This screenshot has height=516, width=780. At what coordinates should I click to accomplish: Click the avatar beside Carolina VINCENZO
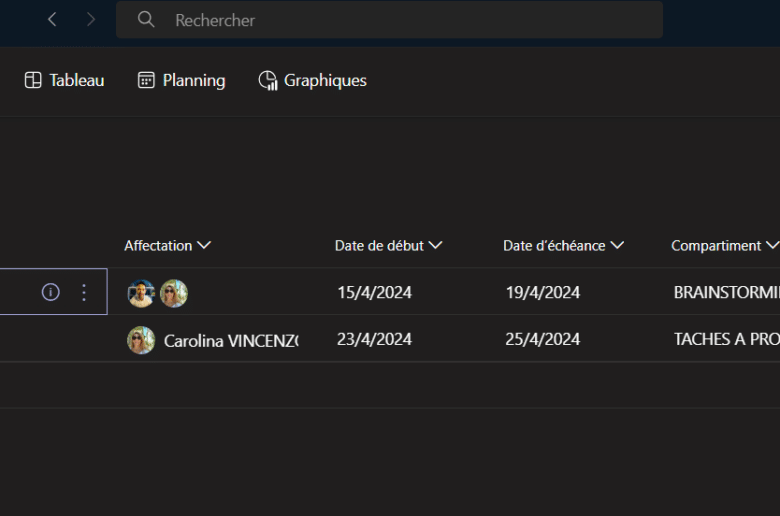tap(141, 340)
